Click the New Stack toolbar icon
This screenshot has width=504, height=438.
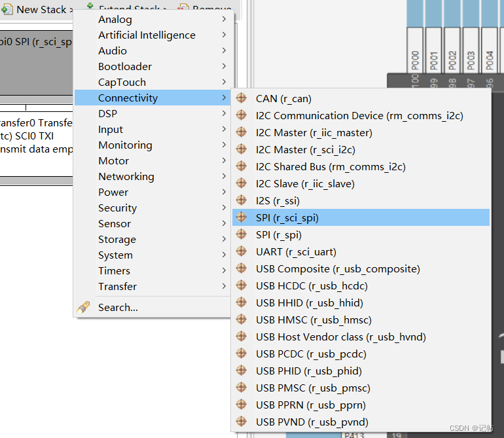point(7,10)
